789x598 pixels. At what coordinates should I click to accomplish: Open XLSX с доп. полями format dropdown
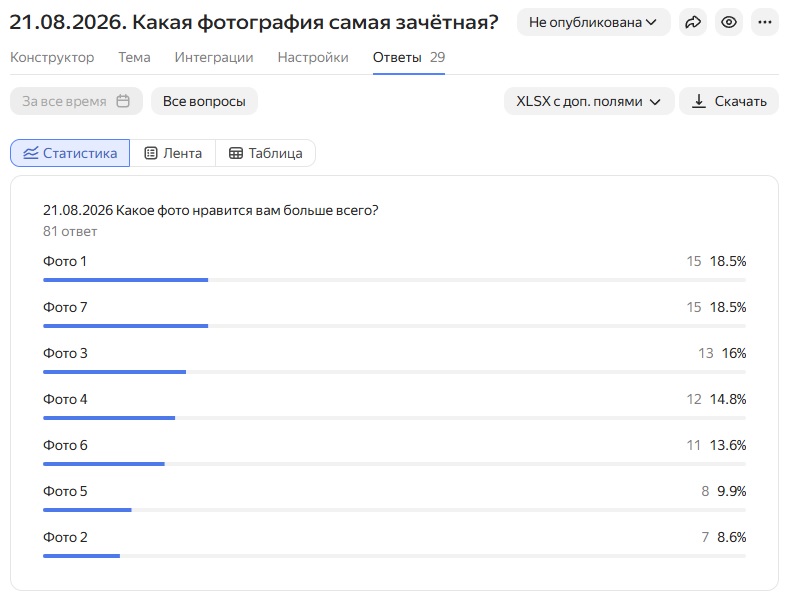click(589, 101)
